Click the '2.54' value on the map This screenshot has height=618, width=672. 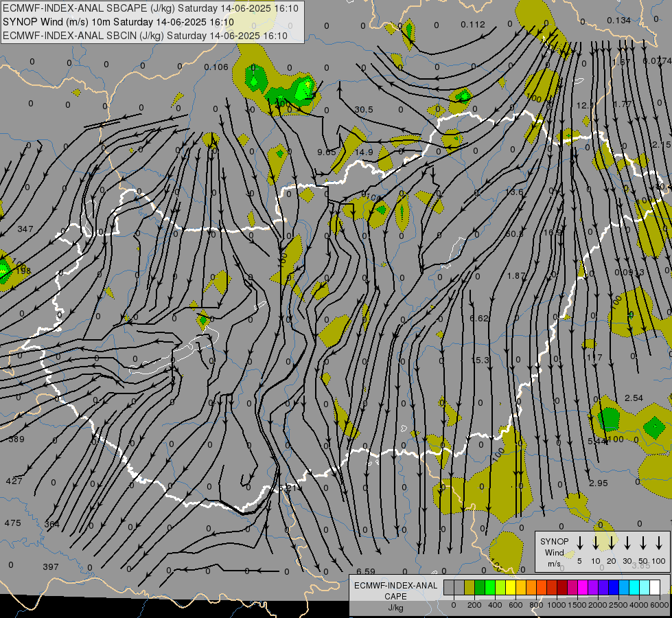click(x=634, y=398)
